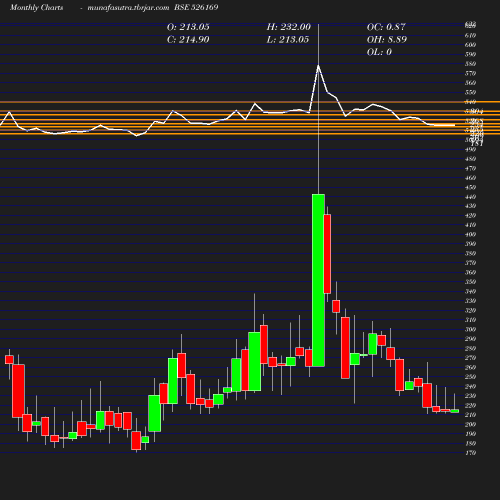Select the open value 'O: 213.05'

point(188,27)
